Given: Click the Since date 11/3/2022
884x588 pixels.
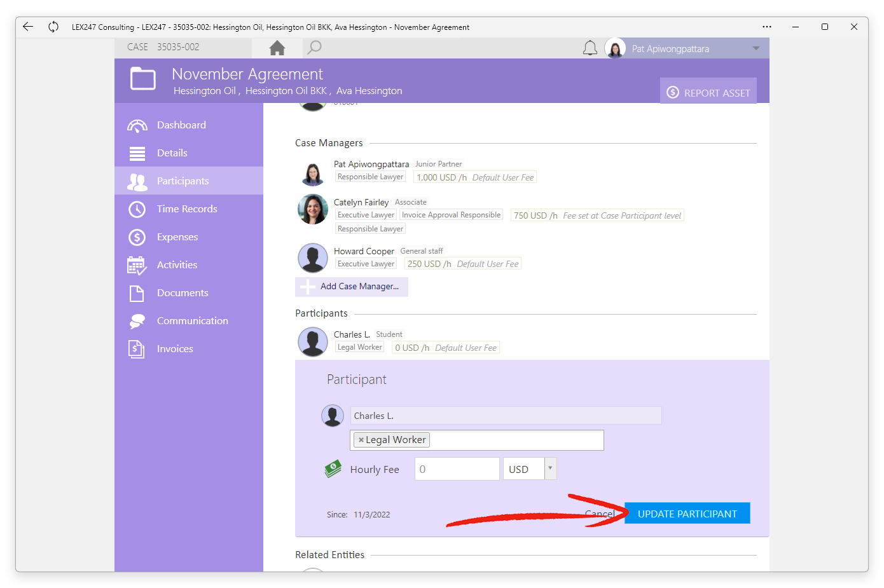Looking at the screenshot, I should 372,515.
